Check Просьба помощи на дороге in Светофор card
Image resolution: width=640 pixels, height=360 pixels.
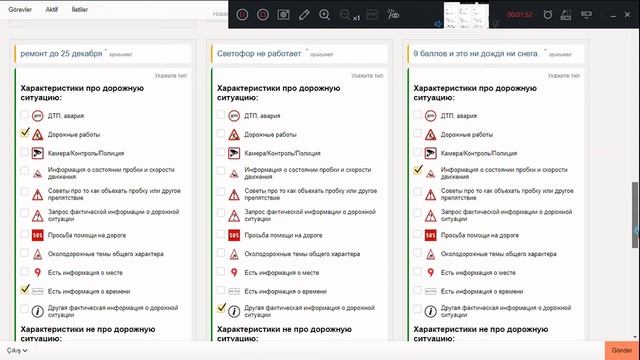tap(221, 234)
